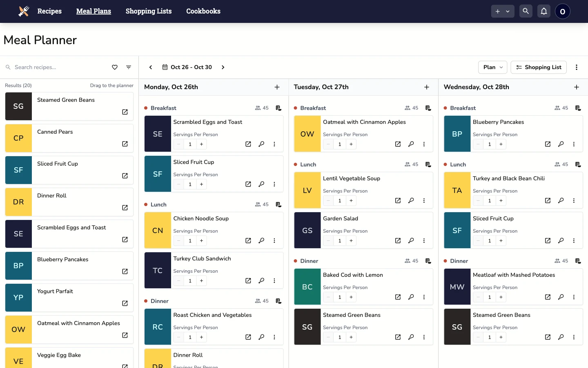
Task: Open the home logo with crossed utensils
Action: click(24, 11)
